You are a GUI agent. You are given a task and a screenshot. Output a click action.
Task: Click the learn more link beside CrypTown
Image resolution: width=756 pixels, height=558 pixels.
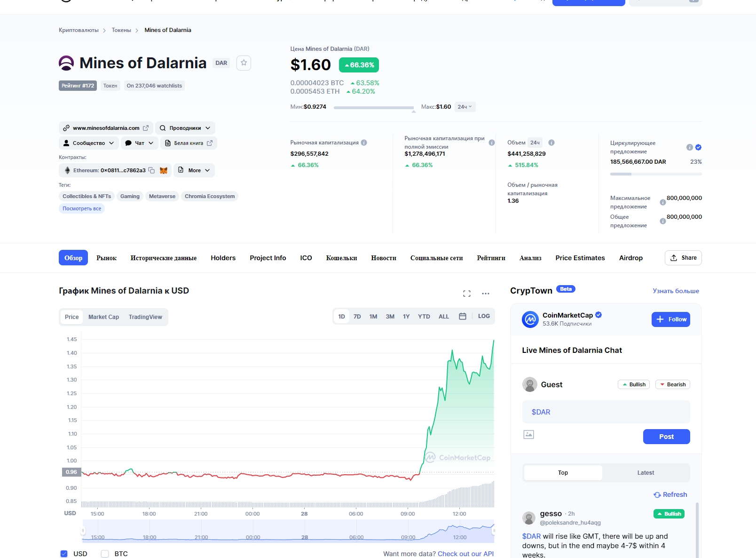click(x=676, y=291)
